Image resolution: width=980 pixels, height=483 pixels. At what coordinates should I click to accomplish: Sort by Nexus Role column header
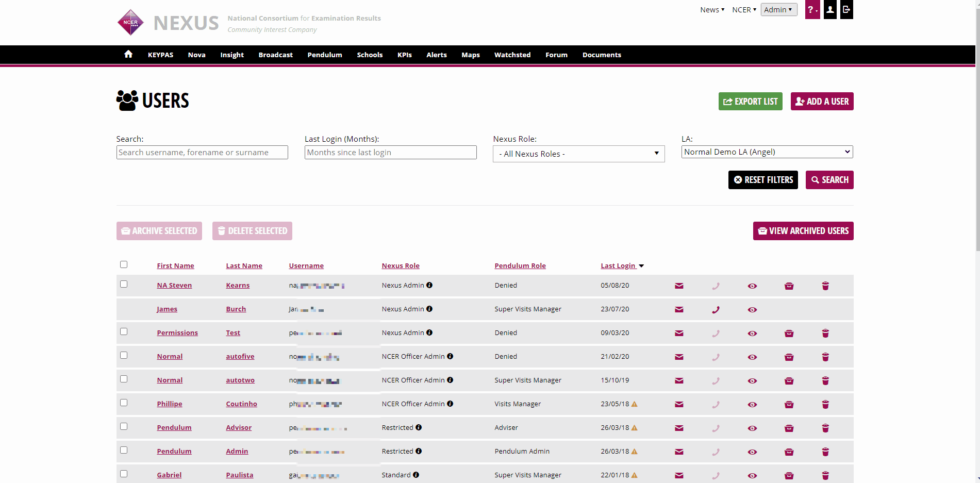(401, 266)
